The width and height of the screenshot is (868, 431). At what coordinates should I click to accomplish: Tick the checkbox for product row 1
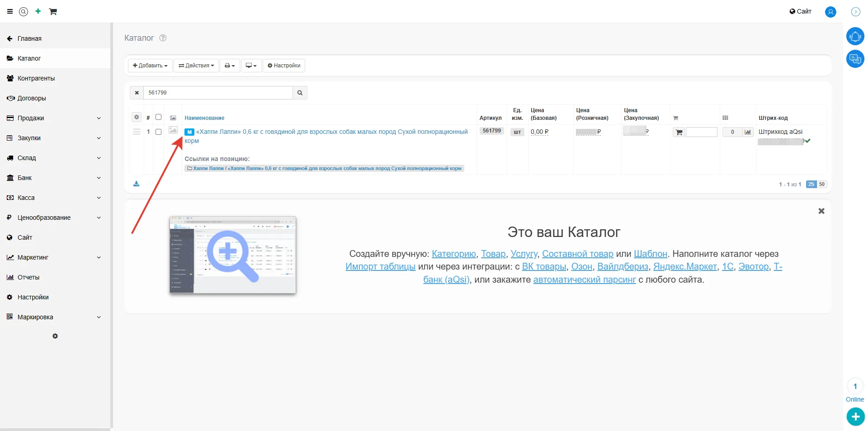(158, 132)
